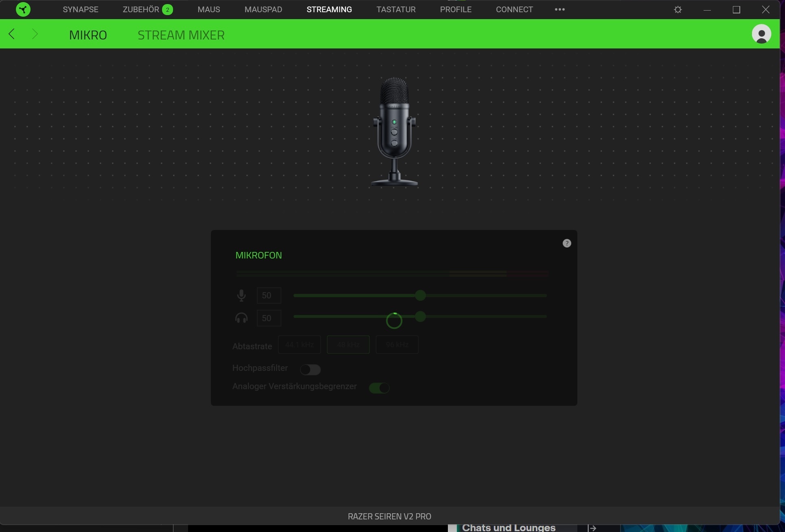Select the MIKRO sub-tab
Viewport: 785px width, 532px height.
[x=88, y=35]
